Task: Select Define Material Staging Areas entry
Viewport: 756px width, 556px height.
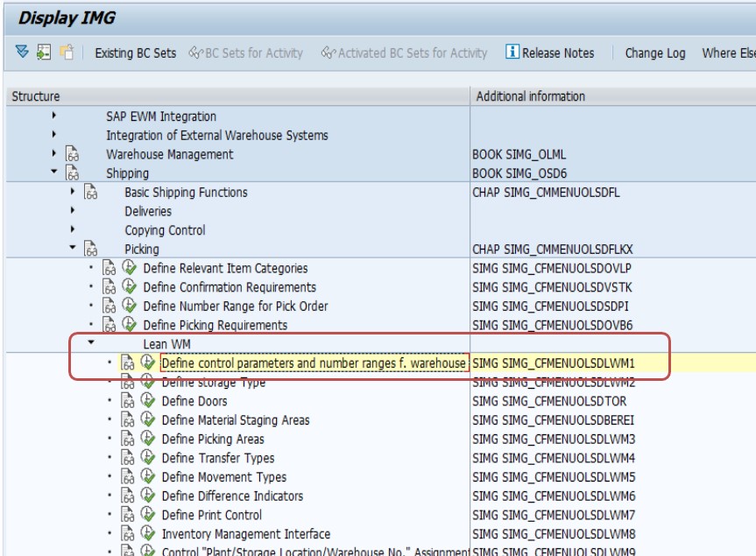Action: click(x=236, y=420)
